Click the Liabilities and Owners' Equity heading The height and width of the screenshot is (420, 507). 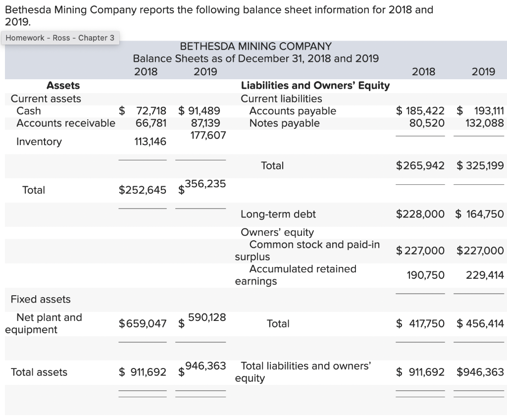315,85
